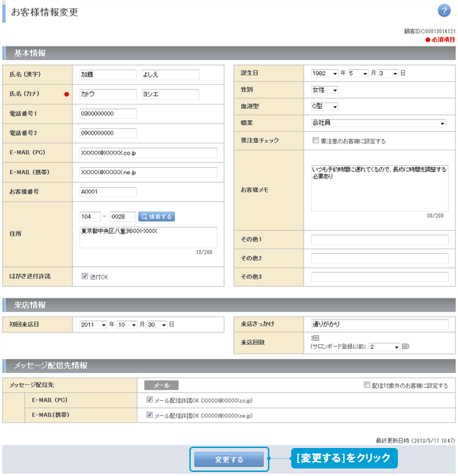Expand the 来店回数 visit count dropdown

383,347
